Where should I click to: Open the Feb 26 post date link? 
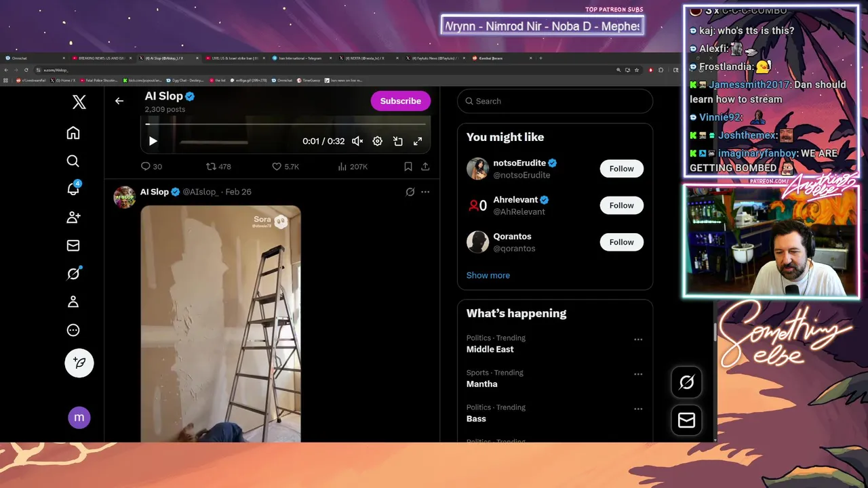click(238, 192)
